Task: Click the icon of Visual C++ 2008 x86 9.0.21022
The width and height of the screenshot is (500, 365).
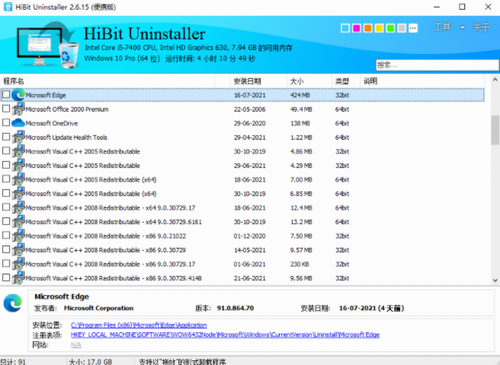Action: (18, 236)
